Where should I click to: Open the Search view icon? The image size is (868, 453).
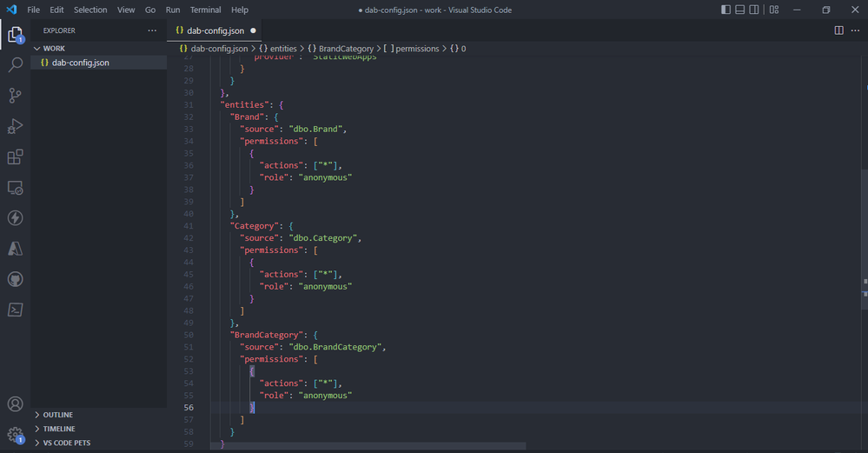[15, 65]
